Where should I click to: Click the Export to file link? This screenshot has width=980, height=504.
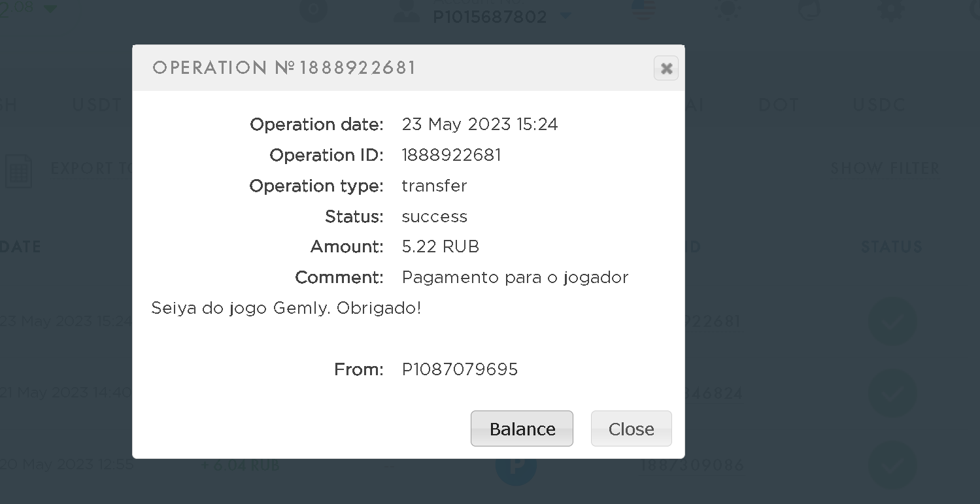tap(92, 169)
